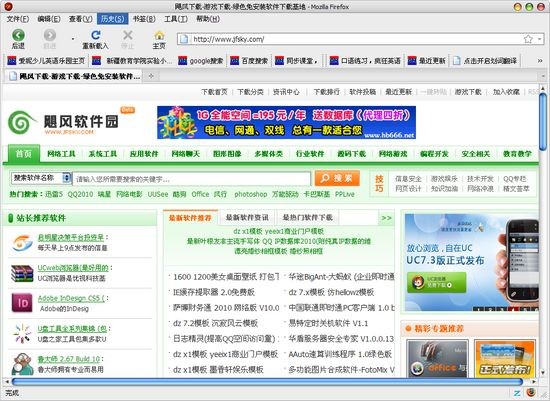
Task: Click the vertical scrollbar thumb
Action: click(x=543, y=122)
